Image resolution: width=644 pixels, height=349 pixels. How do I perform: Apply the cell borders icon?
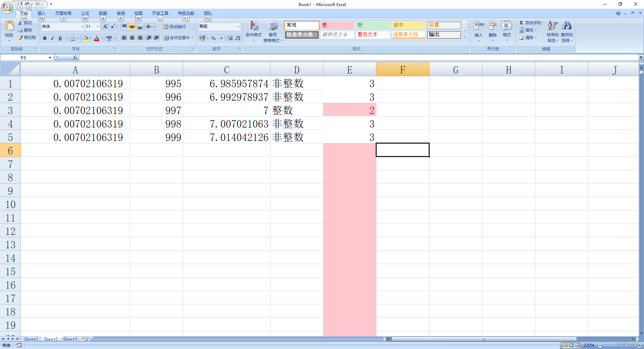click(x=73, y=38)
